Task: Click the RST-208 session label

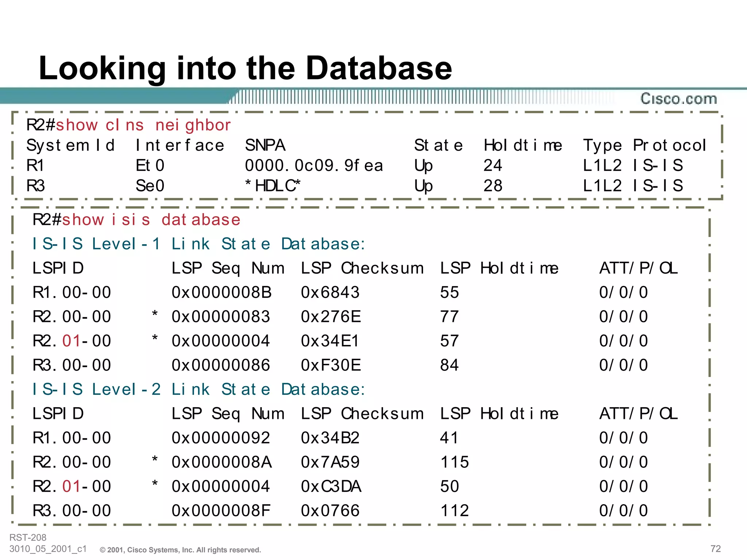Action: tap(28, 538)
